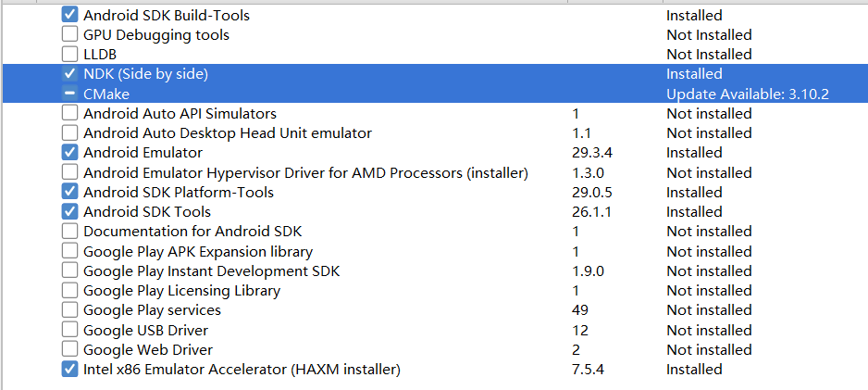Uncheck the Intel HAXM installer checkbox

(x=69, y=370)
